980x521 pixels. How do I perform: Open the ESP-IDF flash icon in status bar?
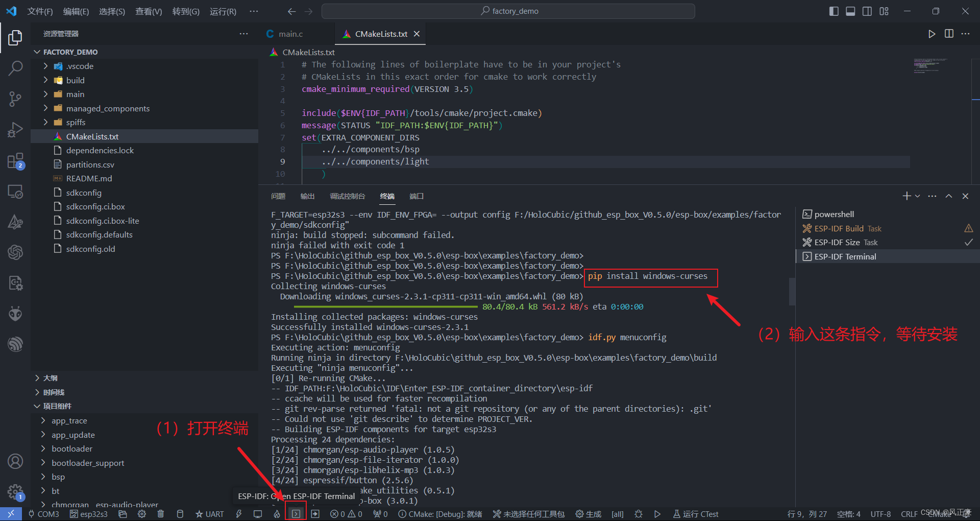click(238, 514)
